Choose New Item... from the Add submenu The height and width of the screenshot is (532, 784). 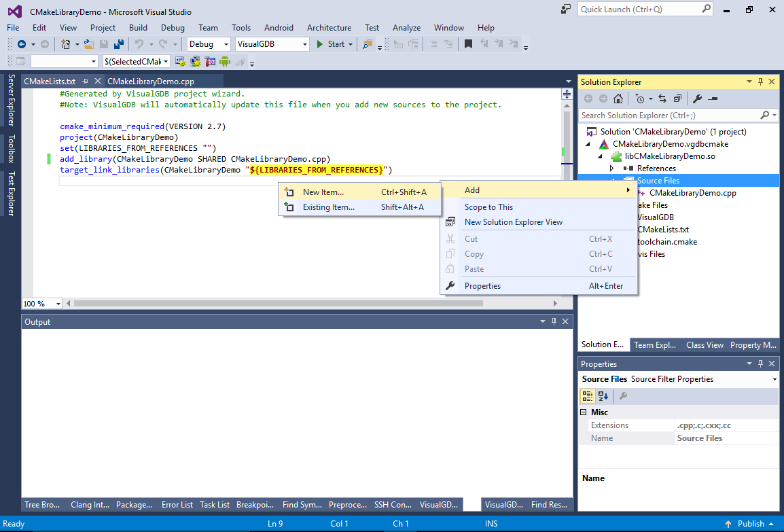[x=323, y=192]
